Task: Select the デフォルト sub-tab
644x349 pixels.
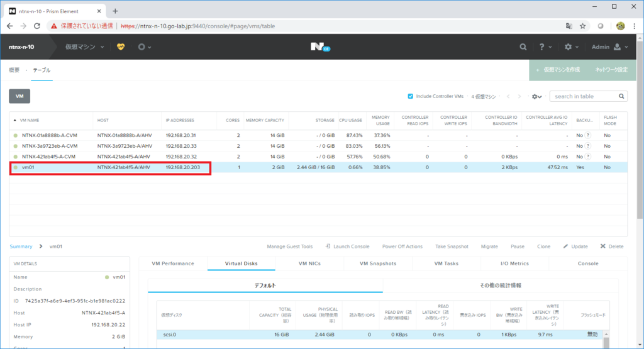Action: click(265, 285)
